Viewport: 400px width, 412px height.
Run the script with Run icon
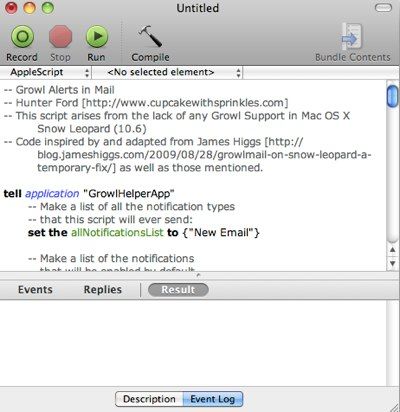[x=97, y=37]
